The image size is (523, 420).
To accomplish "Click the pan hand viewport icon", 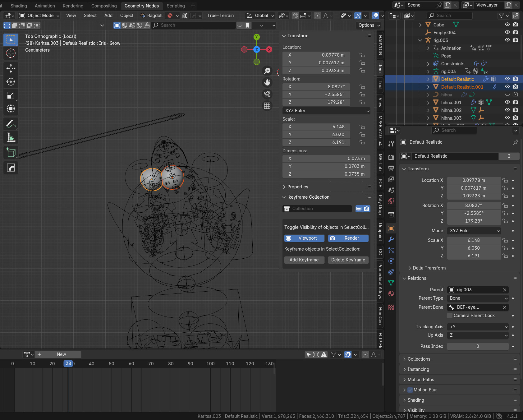I will point(267,82).
